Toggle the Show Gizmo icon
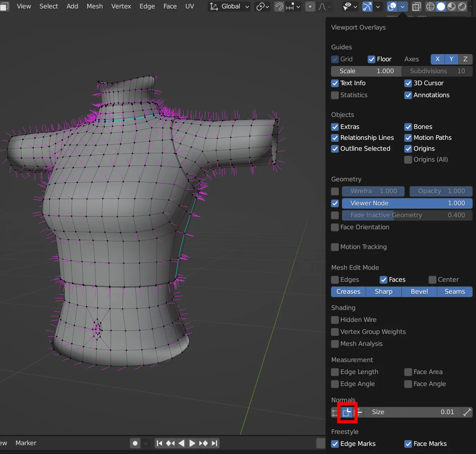The width and height of the screenshot is (476, 454). coord(367,6)
